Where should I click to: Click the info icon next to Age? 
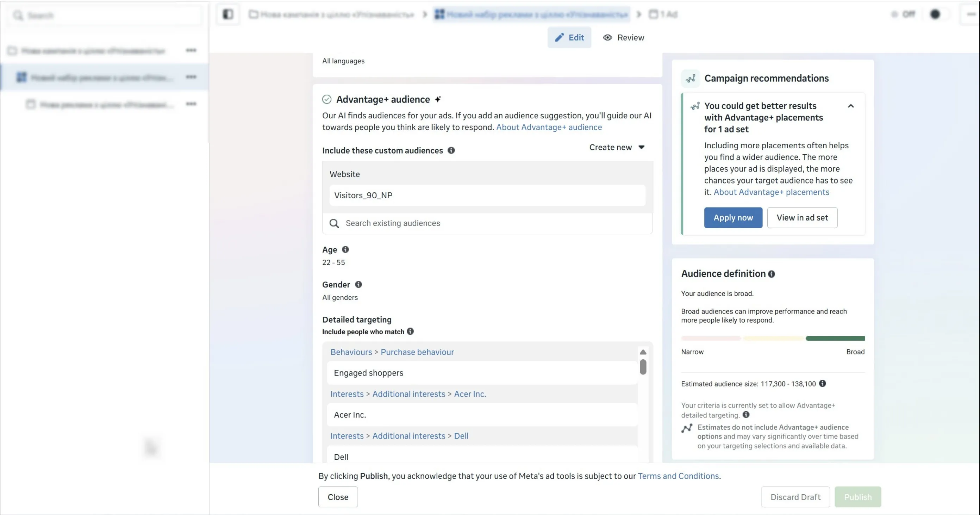point(345,249)
